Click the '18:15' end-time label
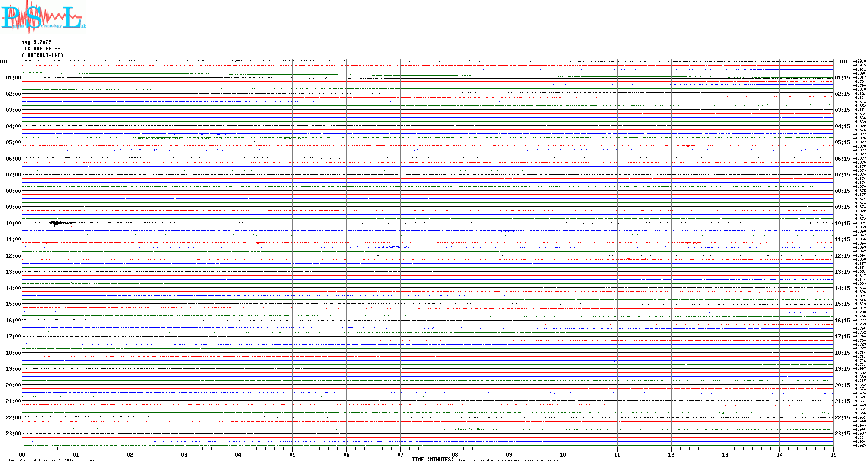The image size is (868, 466). click(843, 353)
